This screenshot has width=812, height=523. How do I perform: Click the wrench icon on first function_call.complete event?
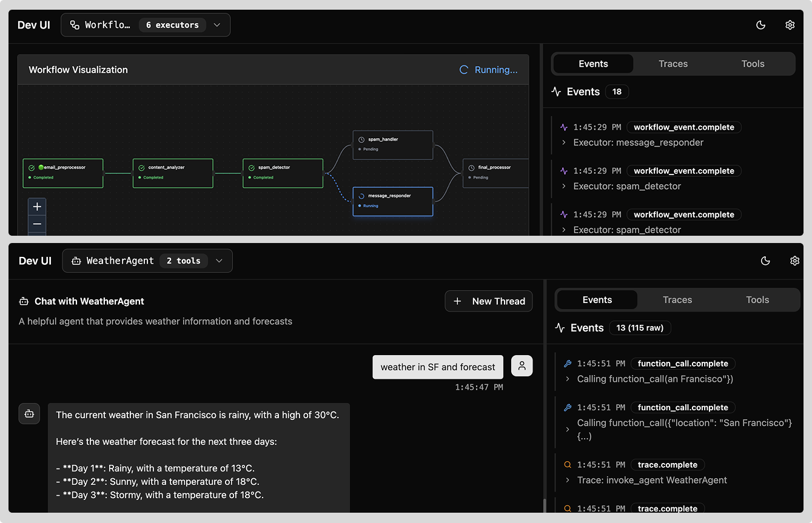coord(567,364)
